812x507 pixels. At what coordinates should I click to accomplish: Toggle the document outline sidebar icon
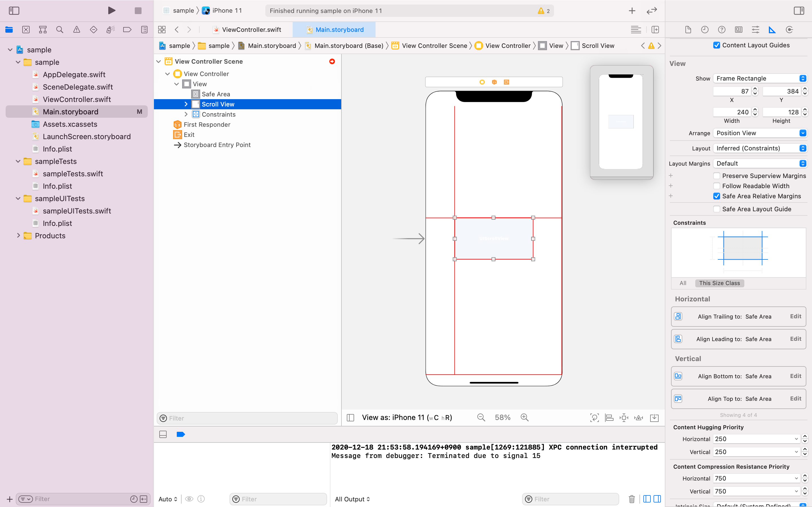click(x=350, y=417)
